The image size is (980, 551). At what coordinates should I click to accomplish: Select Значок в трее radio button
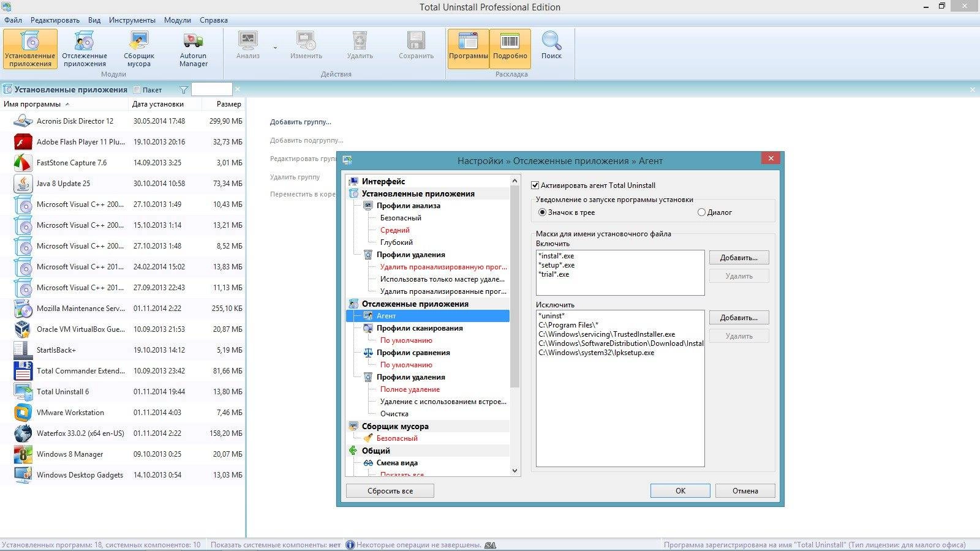(x=542, y=212)
